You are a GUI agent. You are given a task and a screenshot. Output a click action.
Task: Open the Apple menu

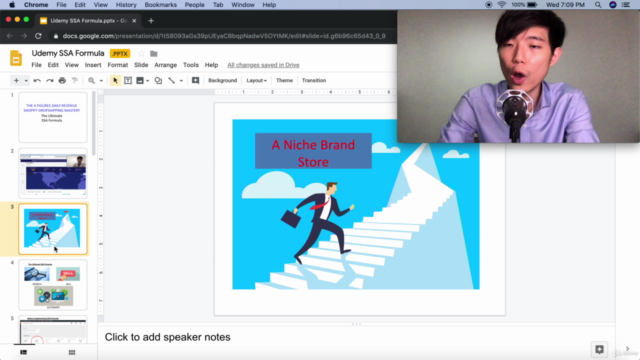point(12,5)
